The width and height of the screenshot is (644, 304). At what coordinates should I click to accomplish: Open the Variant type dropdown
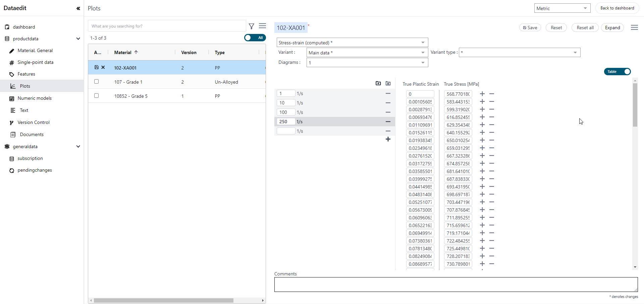click(519, 52)
